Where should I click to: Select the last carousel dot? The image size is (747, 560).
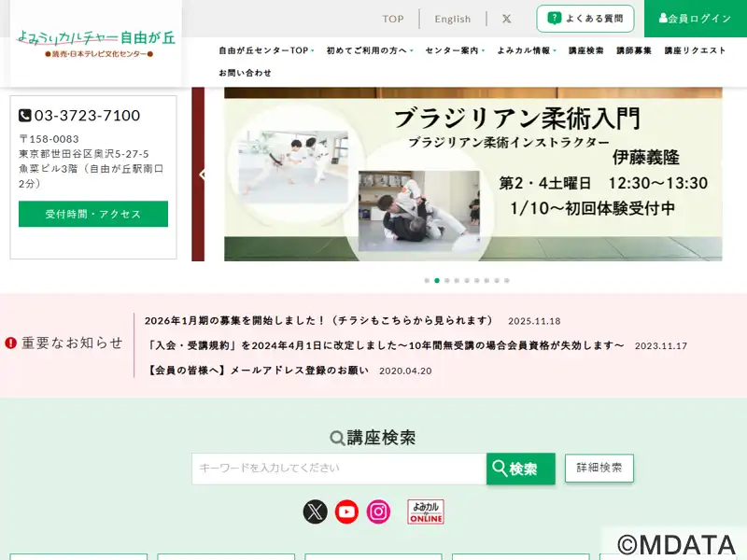pos(507,281)
